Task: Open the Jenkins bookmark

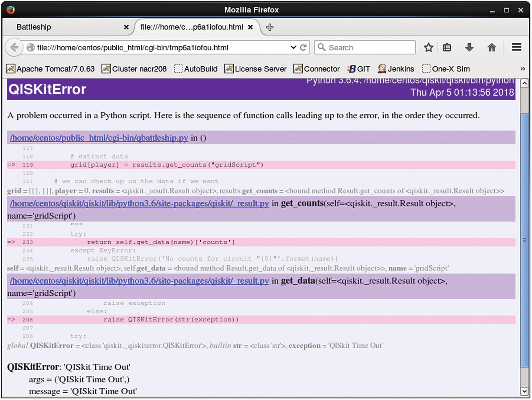Action: pyautogui.click(x=396, y=69)
